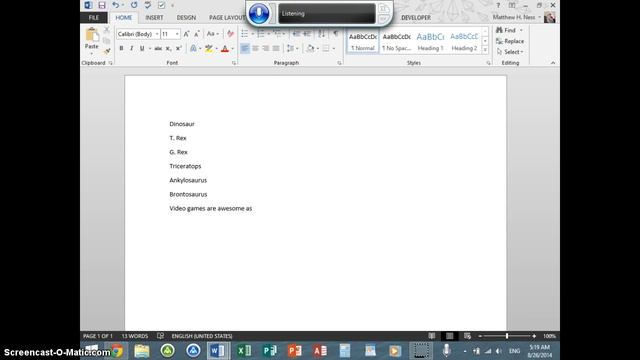Collapse the ribbon with the chevron arrow
Viewport: 640px width, 360px height.
553,63
